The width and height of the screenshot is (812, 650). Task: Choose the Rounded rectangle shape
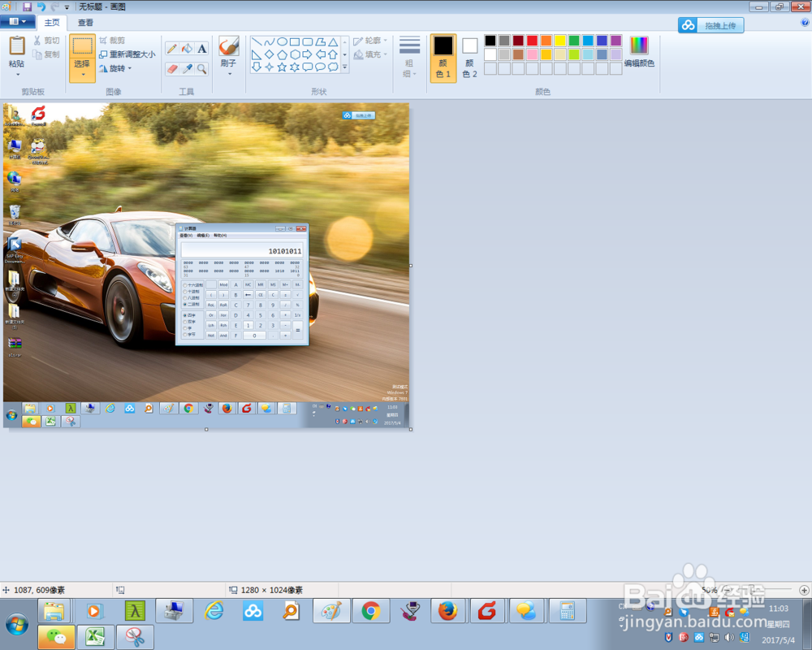click(x=308, y=41)
